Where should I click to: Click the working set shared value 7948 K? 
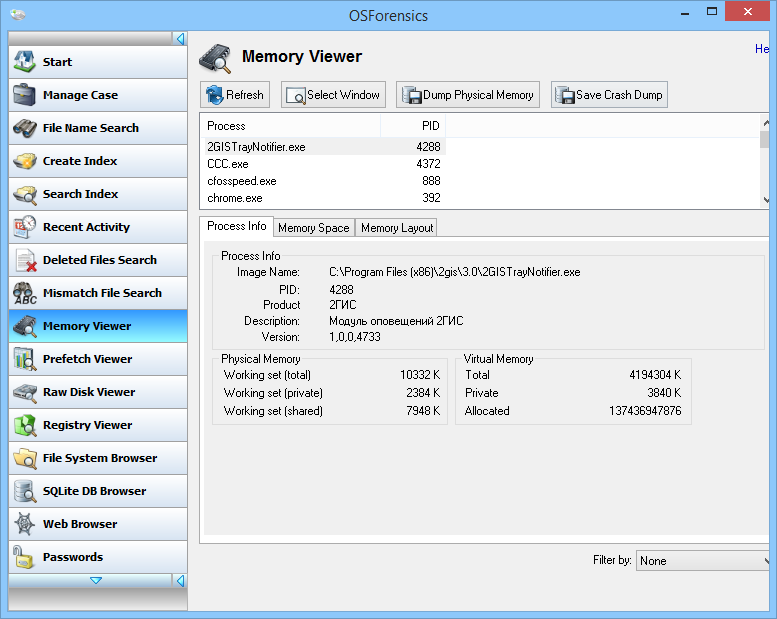click(x=423, y=411)
